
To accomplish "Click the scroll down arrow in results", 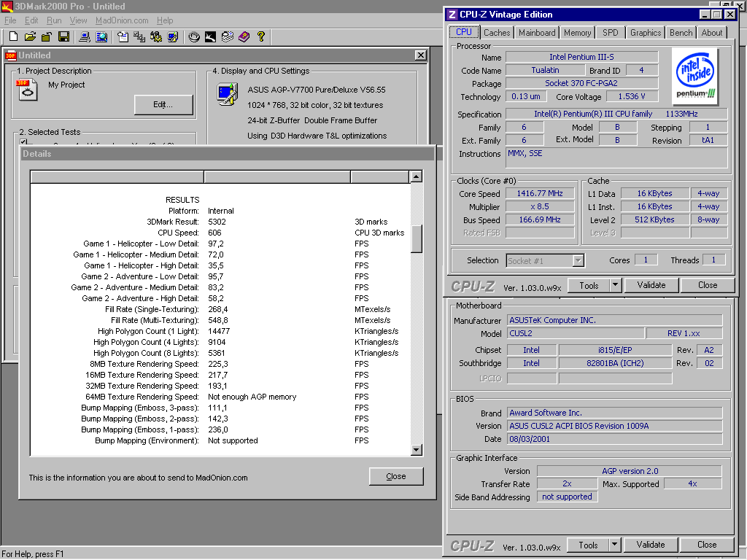I will coord(417,451).
